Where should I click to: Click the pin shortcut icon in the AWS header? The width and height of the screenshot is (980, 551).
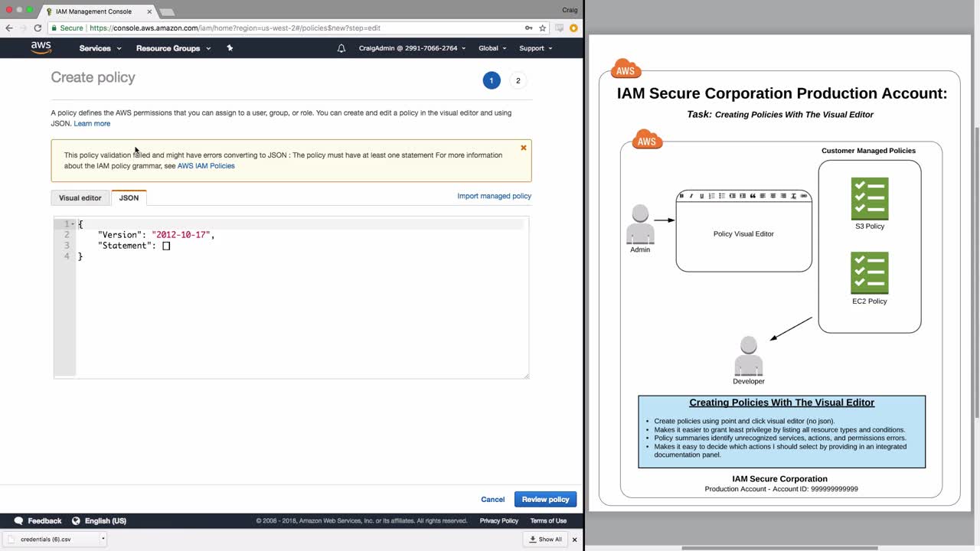click(230, 48)
